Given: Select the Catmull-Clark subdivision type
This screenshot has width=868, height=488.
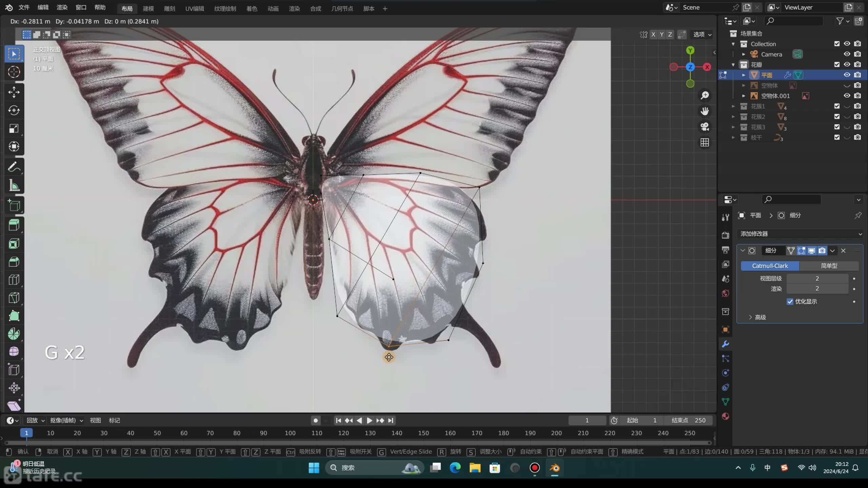Looking at the screenshot, I should [770, 266].
